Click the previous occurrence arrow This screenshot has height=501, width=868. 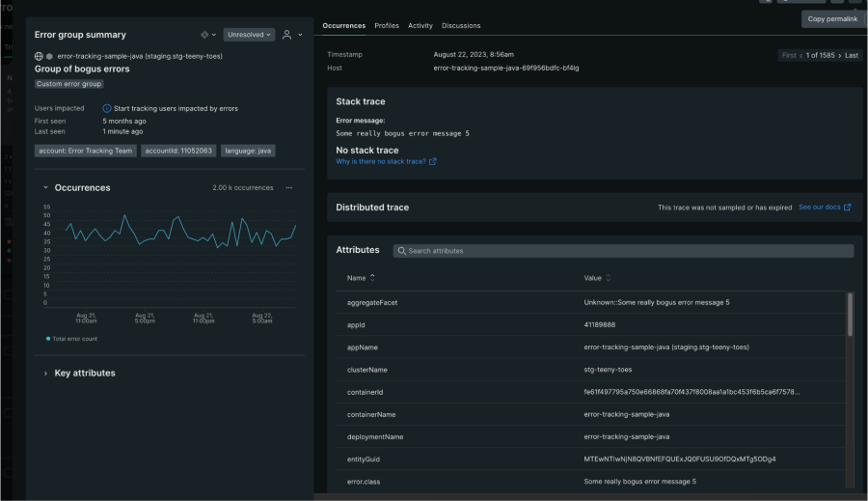(800, 55)
